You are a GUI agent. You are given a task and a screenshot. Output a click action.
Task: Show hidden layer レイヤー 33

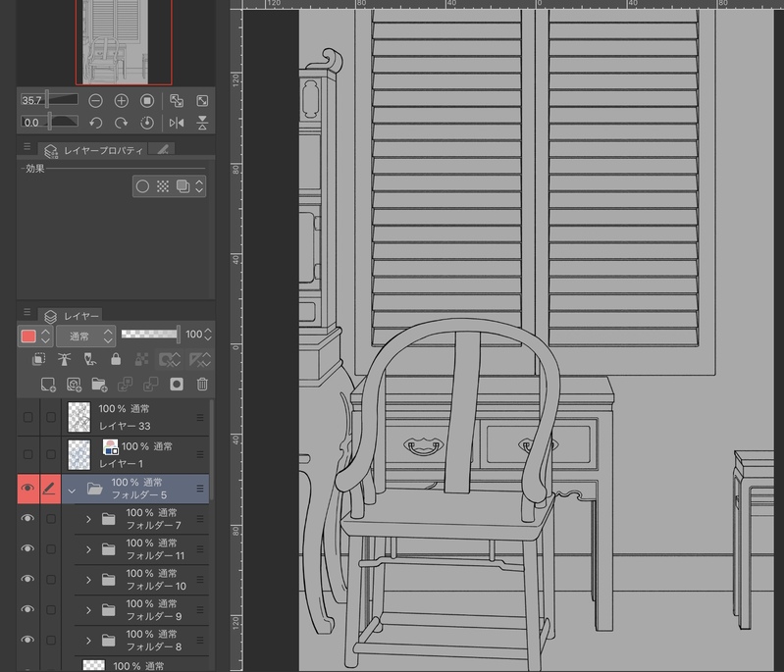point(27,417)
